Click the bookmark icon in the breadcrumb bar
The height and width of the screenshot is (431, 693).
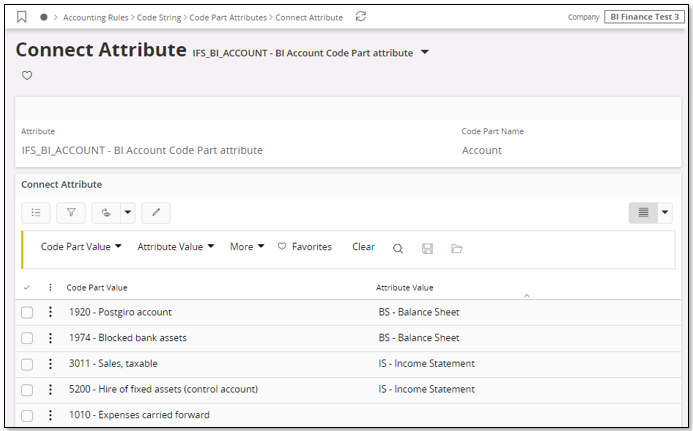coord(23,17)
